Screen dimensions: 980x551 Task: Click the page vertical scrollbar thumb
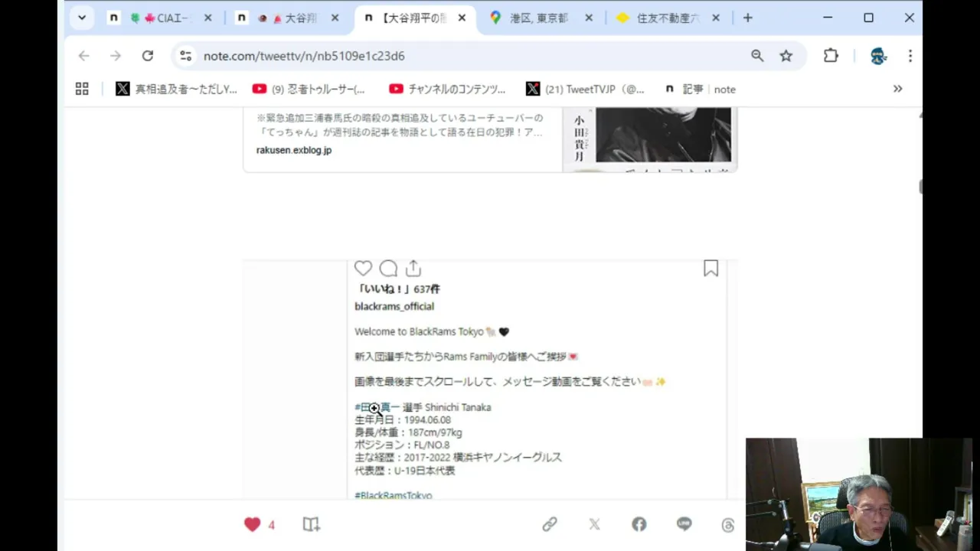[x=920, y=187]
